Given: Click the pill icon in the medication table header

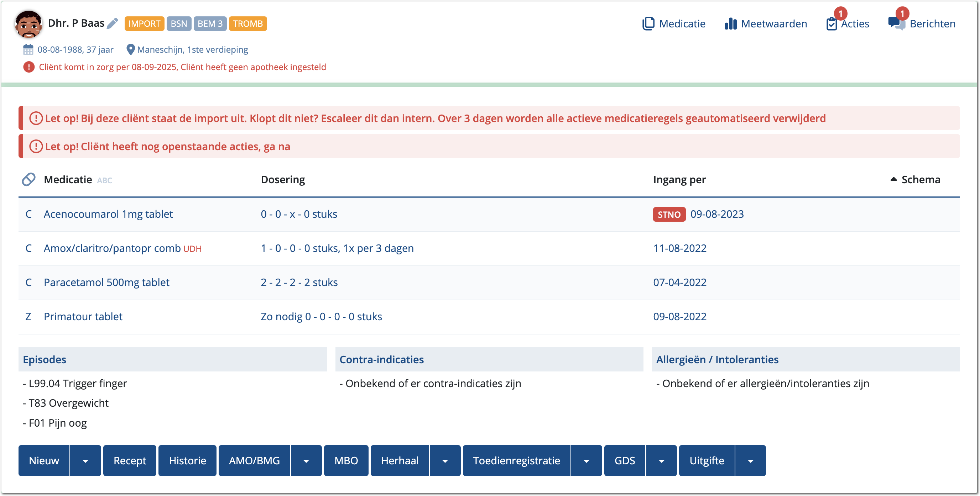Looking at the screenshot, I should pos(28,179).
